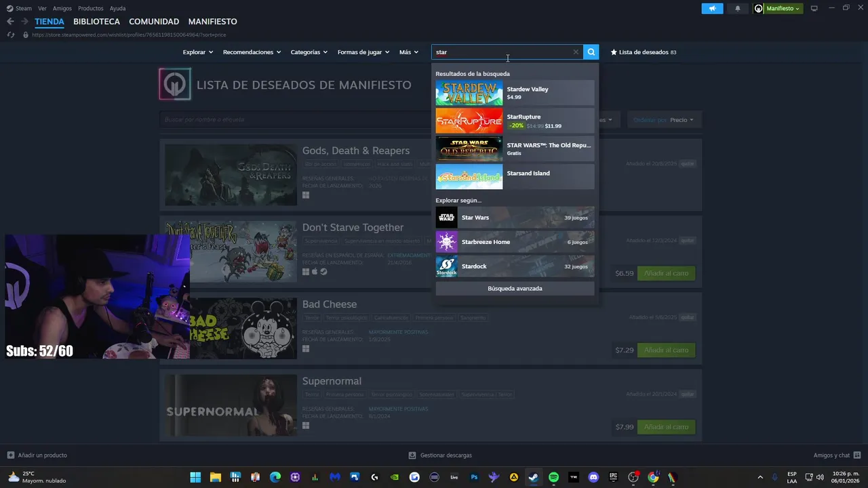Switch to the TIENDA tab
This screenshot has width=868, height=488.
pos(50,22)
